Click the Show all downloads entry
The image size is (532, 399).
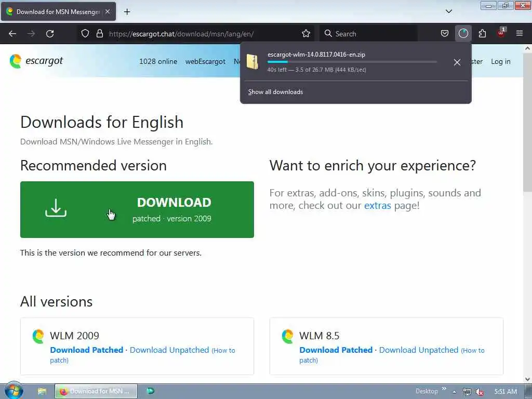pos(275,92)
